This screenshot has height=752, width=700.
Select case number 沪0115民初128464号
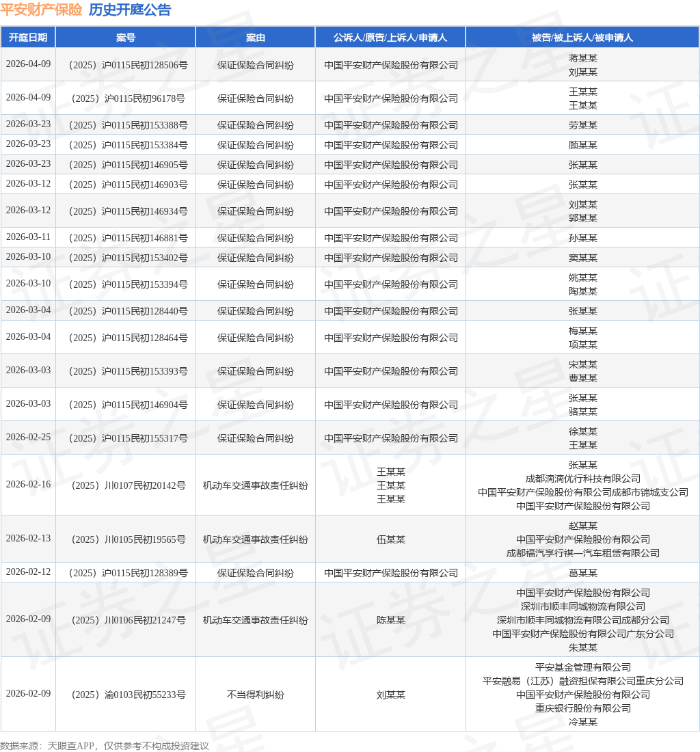tap(128, 338)
